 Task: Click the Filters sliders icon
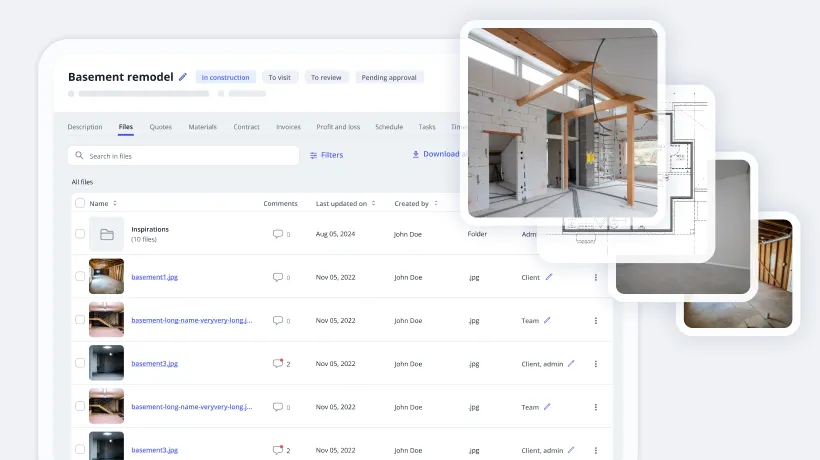coord(313,155)
